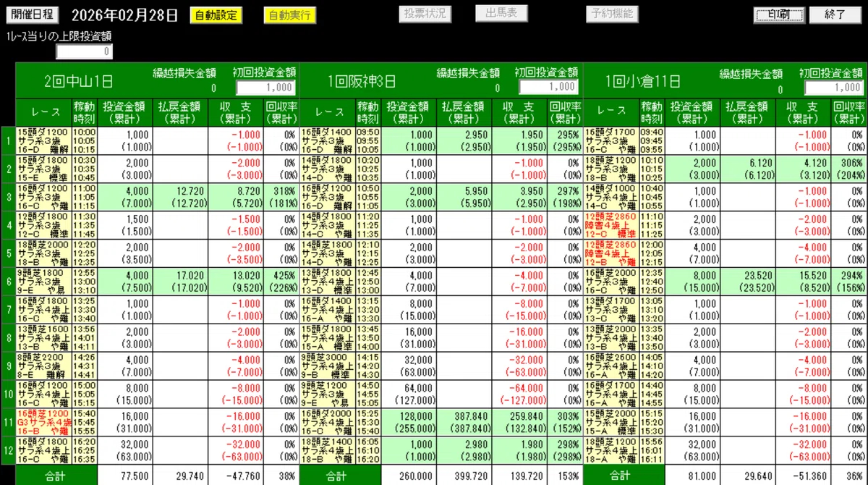This screenshot has height=485, width=868.
Task: Click the 印刷 (print) button
Action: [778, 12]
